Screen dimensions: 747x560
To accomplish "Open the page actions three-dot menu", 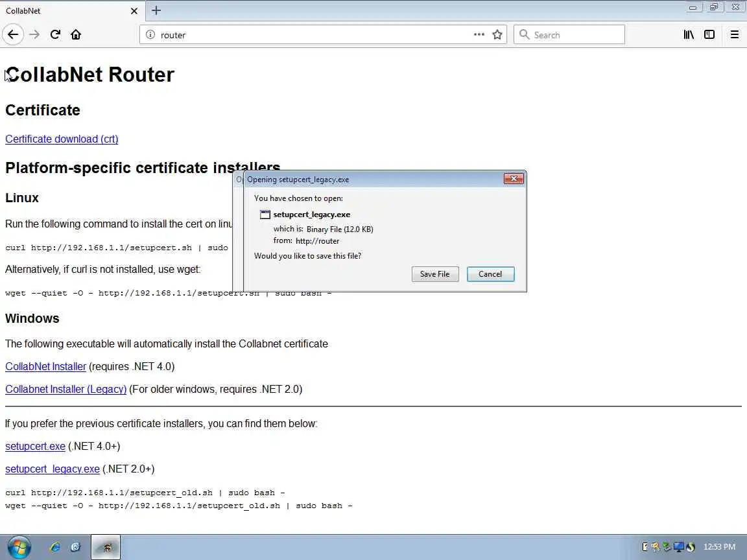I will coord(479,34).
